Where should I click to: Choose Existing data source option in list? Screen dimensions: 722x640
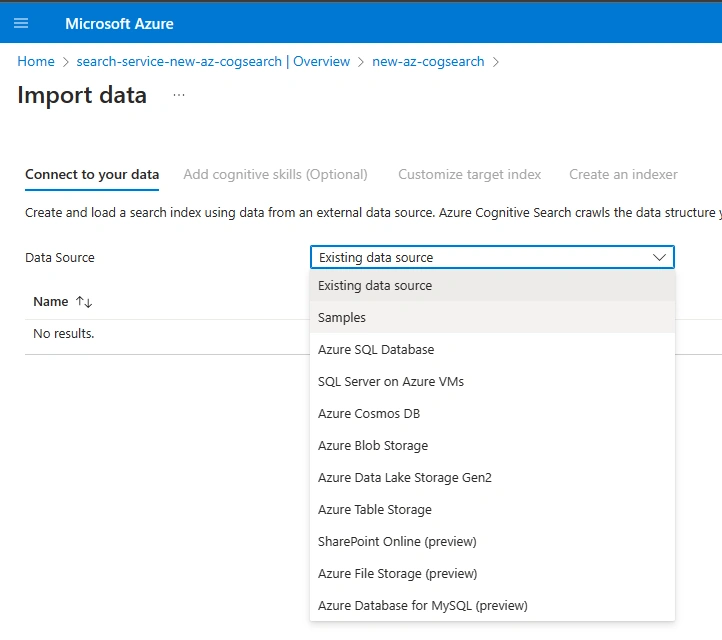[x=492, y=285]
